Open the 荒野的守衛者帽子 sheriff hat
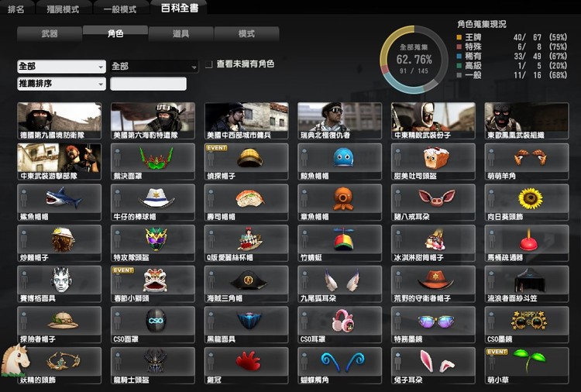The image size is (581, 392). [x=433, y=284]
